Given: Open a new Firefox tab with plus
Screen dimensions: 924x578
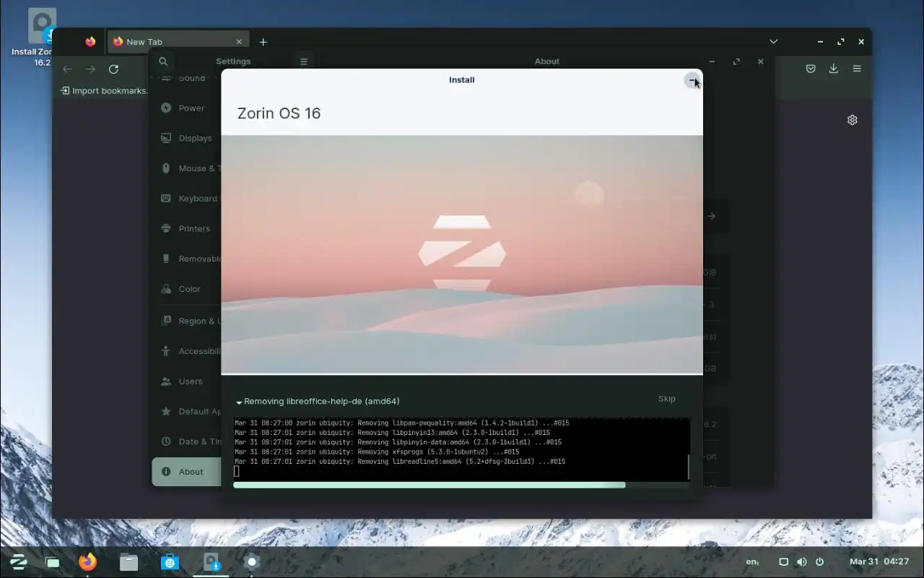Looking at the screenshot, I should [263, 42].
